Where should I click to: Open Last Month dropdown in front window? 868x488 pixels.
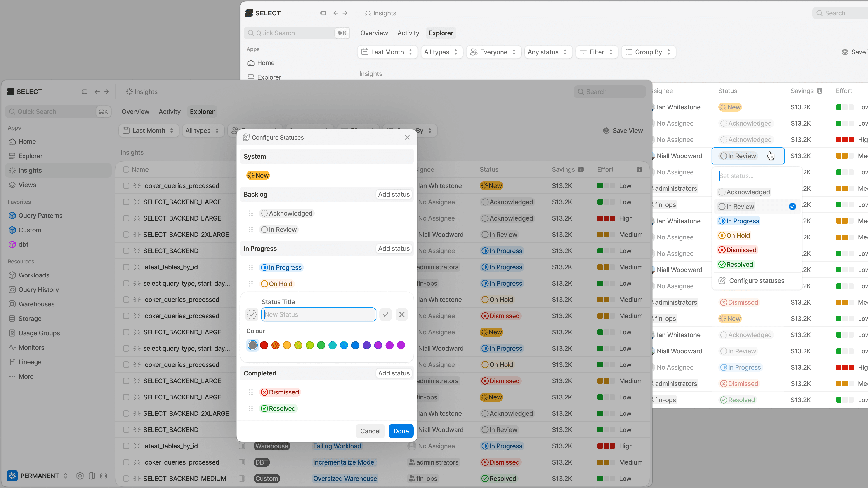pyautogui.click(x=149, y=131)
